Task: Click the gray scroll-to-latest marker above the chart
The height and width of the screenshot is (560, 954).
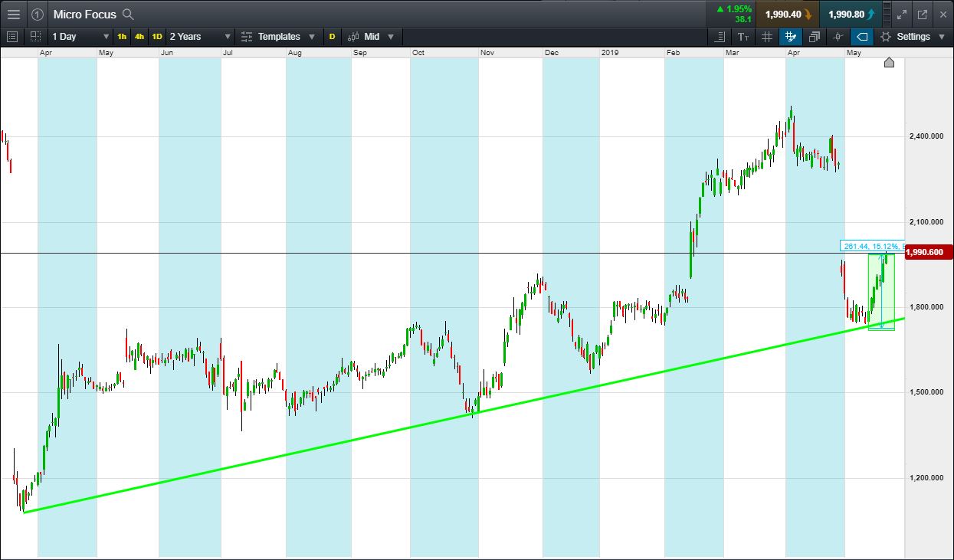Action: click(889, 62)
